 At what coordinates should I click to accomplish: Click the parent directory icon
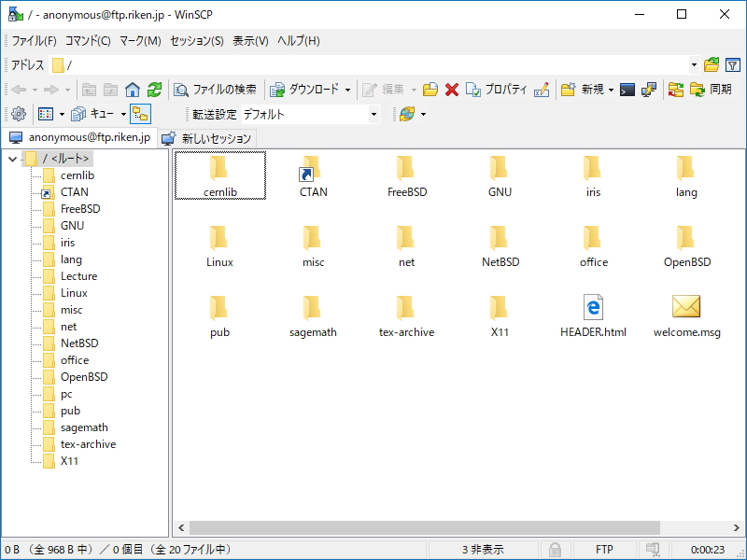click(89, 89)
